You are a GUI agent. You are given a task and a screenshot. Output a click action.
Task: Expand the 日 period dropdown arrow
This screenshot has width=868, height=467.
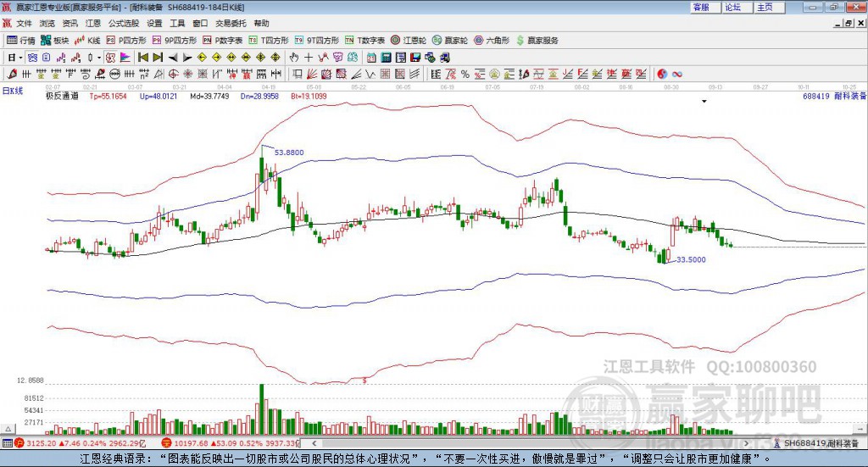(20, 58)
